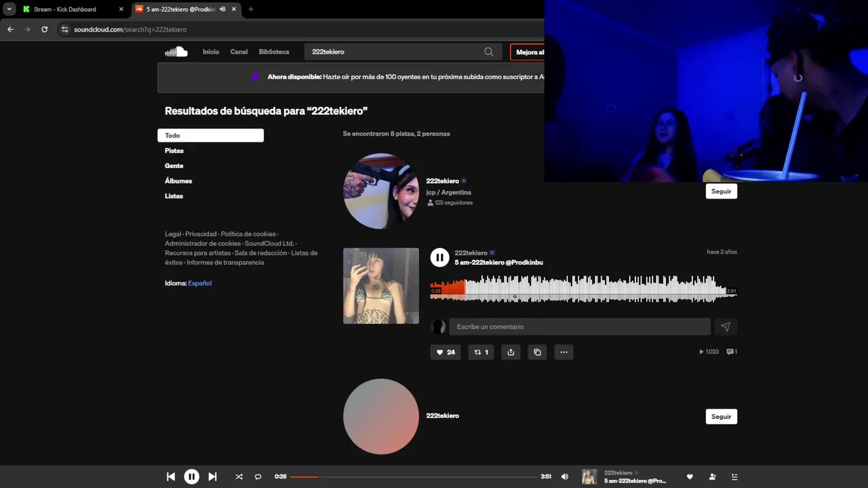
Task: Filter results by Pistas
Action: tap(174, 150)
